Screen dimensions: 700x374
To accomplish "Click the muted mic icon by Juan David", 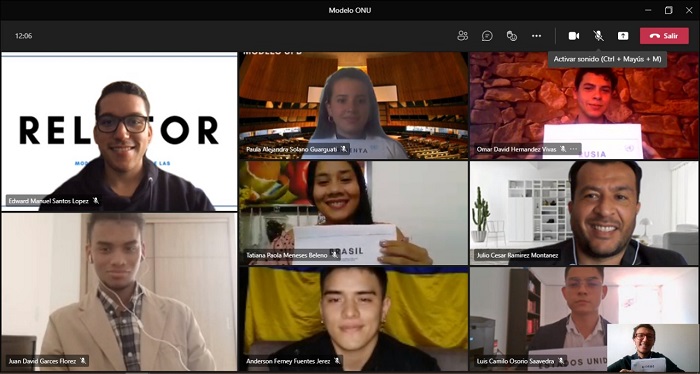I will [83, 361].
